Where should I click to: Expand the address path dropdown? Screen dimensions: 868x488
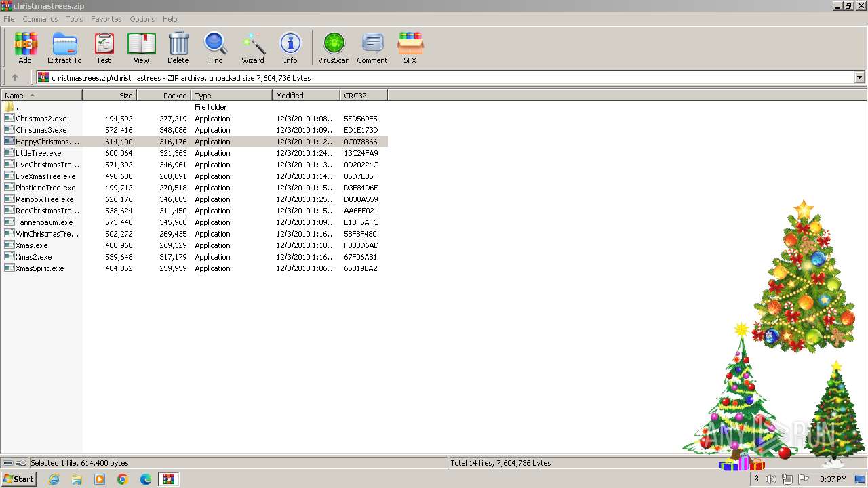(x=860, y=77)
